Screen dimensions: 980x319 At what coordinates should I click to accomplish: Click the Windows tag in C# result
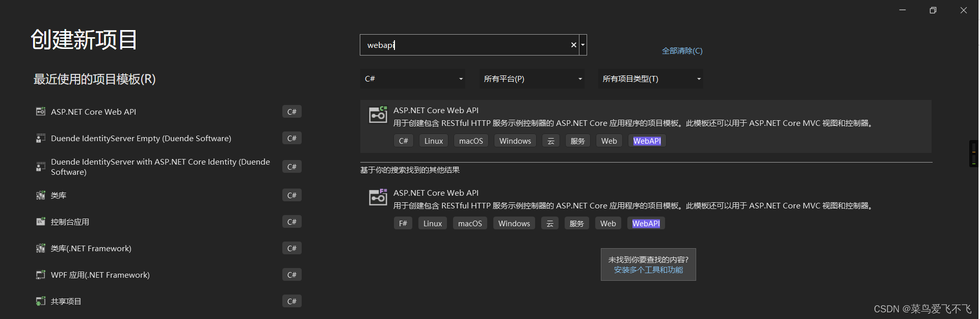(515, 141)
